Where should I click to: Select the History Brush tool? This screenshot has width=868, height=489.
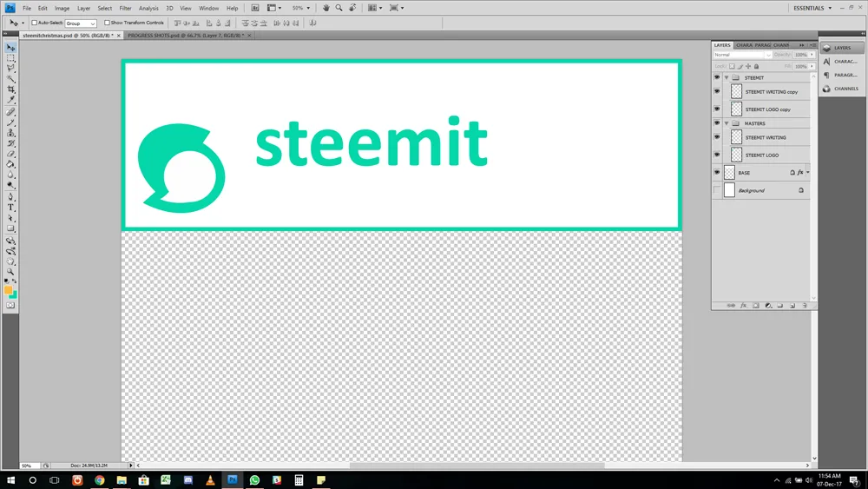[10, 143]
